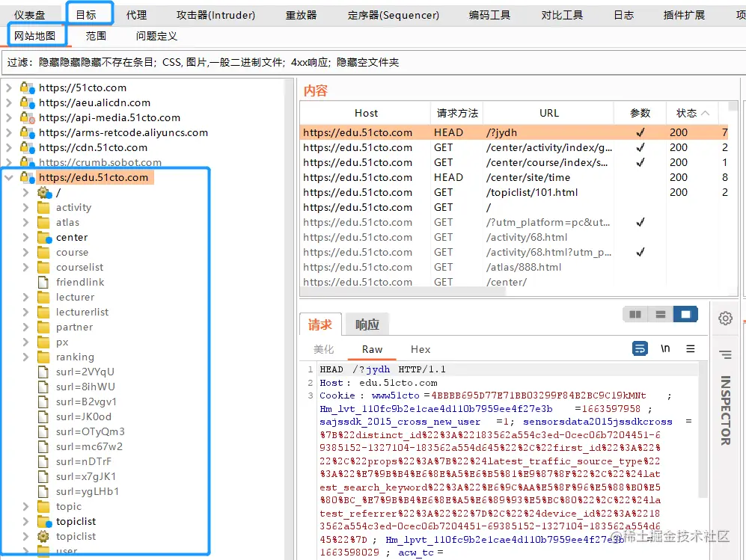Click the Inspector panel lines icon
This screenshot has width=746, height=560.
(725, 354)
